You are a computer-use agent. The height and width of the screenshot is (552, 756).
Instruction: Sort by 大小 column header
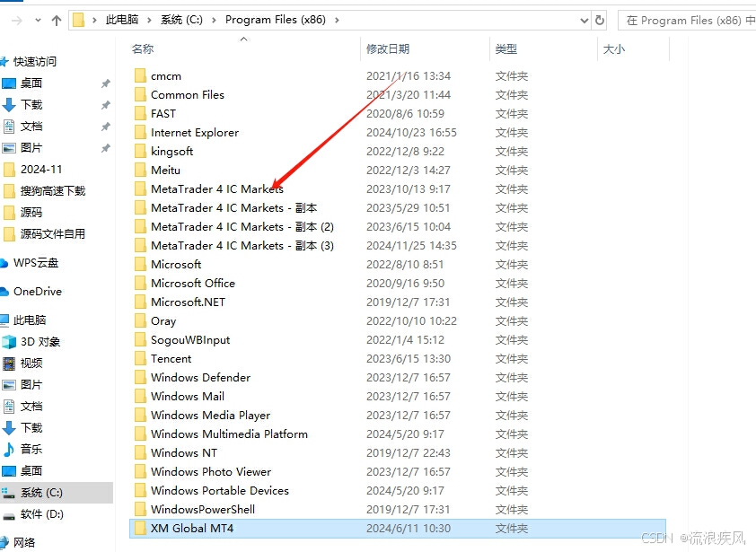pyautogui.click(x=614, y=48)
